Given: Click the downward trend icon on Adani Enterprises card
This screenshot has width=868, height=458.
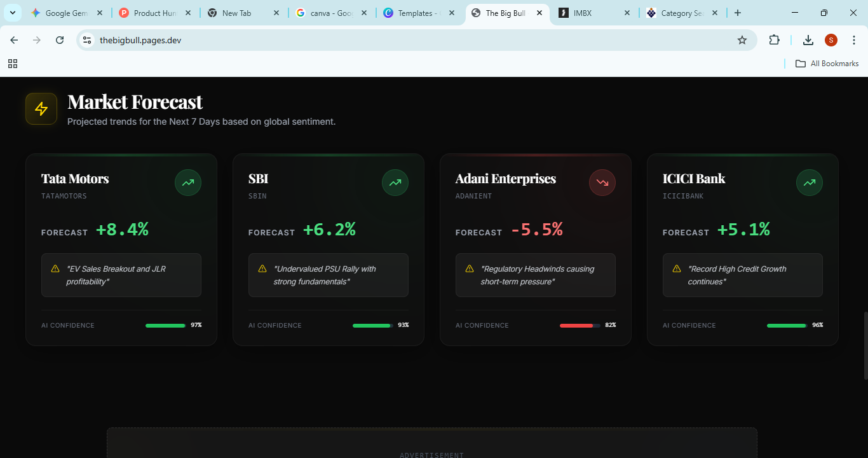Looking at the screenshot, I should coord(602,183).
